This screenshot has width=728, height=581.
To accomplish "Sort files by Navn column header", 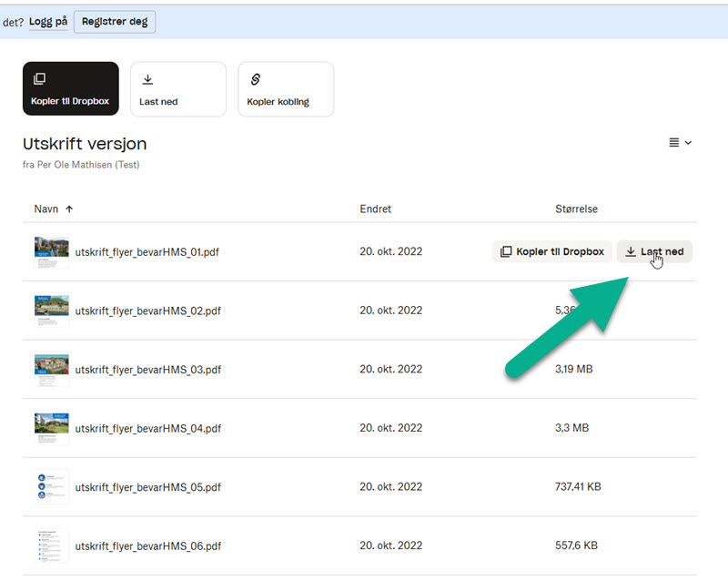I will click(x=46, y=209).
